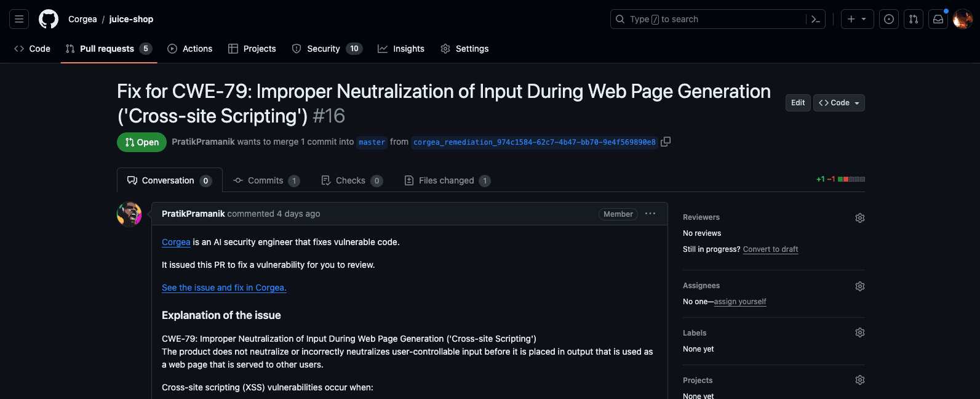Open Assignees gear settings
The height and width of the screenshot is (399, 980).
coord(860,286)
